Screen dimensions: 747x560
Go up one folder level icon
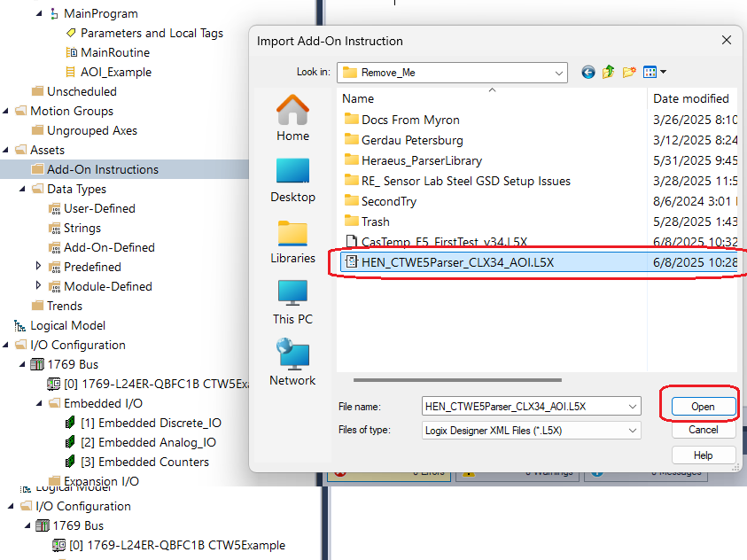coord(609,73)
